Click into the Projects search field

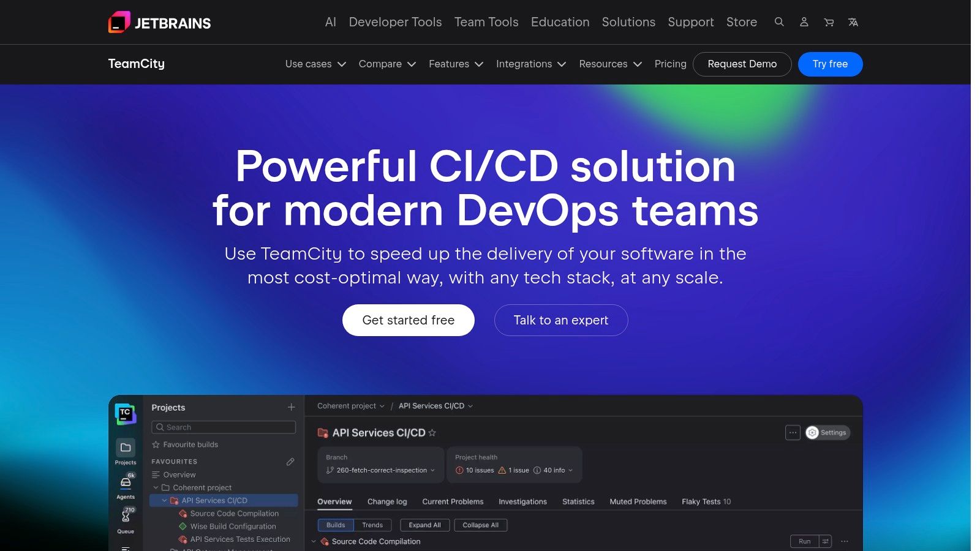[224, 427]
